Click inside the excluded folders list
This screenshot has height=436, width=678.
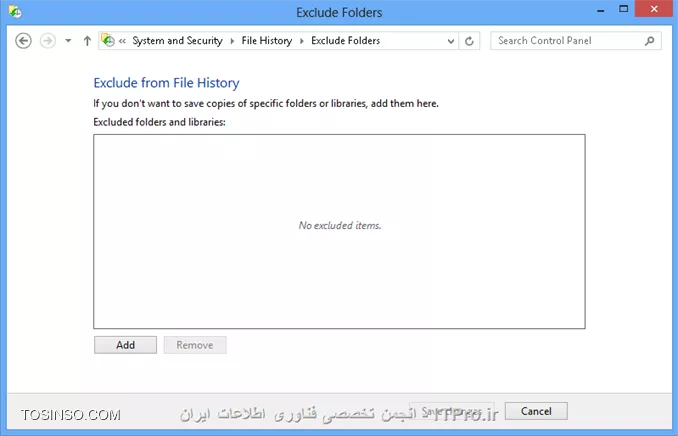339,231
